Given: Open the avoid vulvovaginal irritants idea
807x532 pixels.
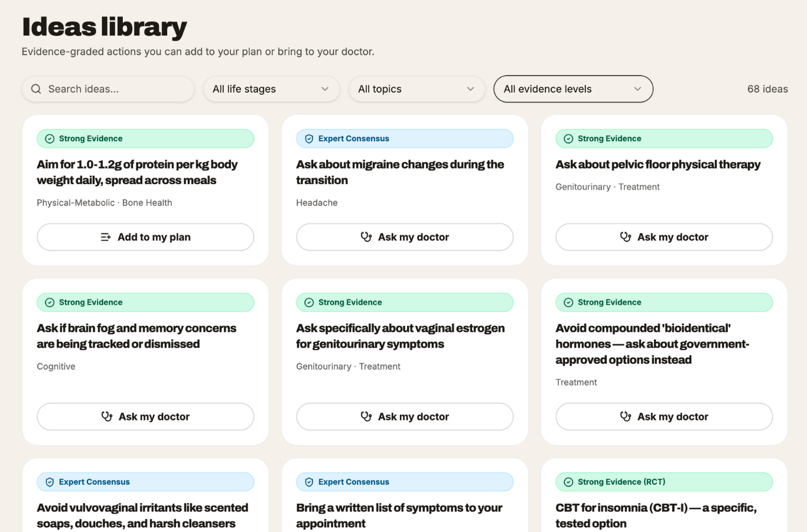Looking at the screenshot, I should 142,515.
